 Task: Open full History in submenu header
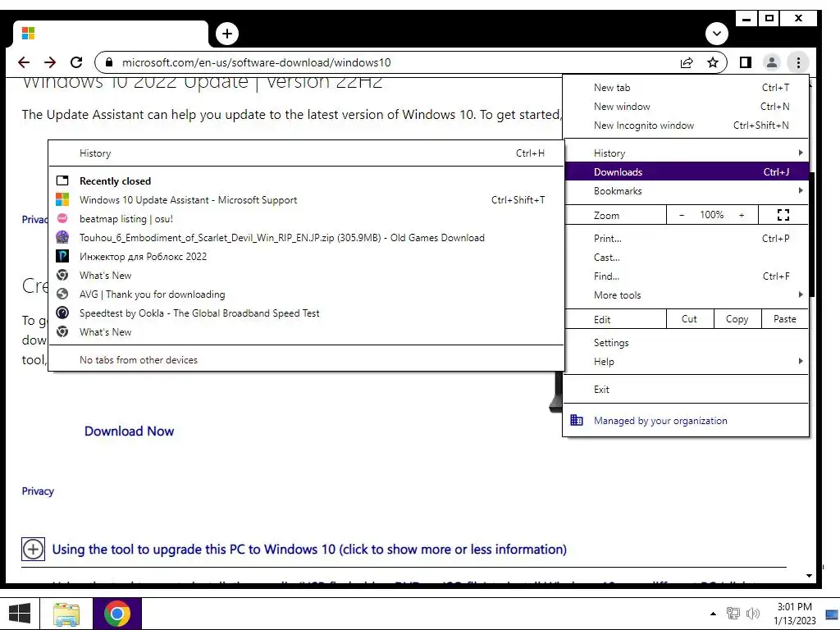tap(307, 153)
